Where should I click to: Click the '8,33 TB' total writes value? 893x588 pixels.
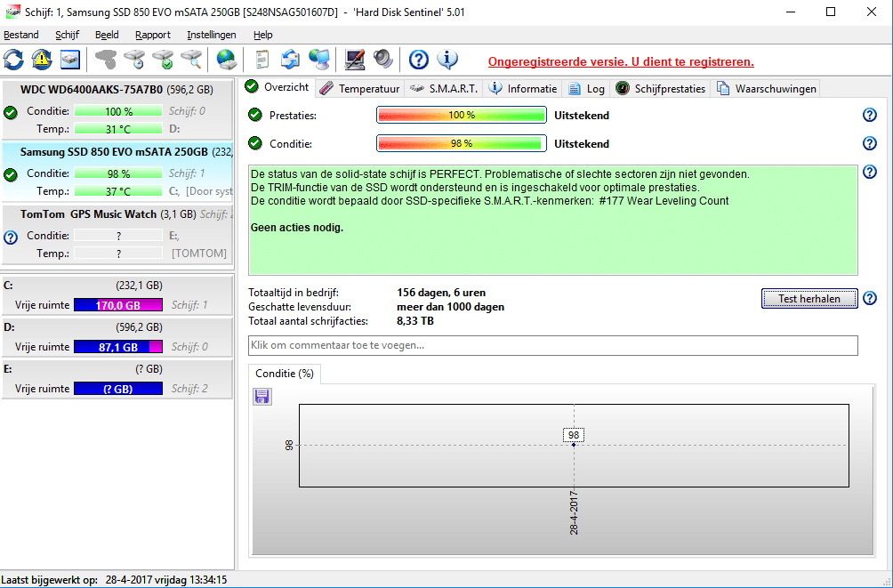pyautogui.click(x=415, y=321)
